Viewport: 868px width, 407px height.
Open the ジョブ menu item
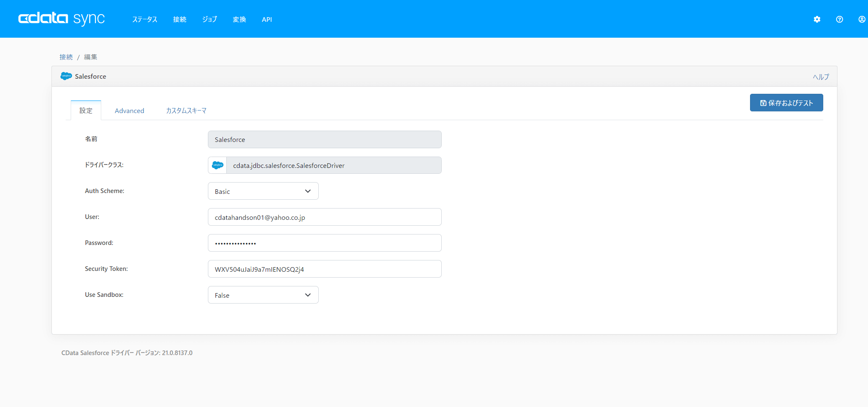210,20
